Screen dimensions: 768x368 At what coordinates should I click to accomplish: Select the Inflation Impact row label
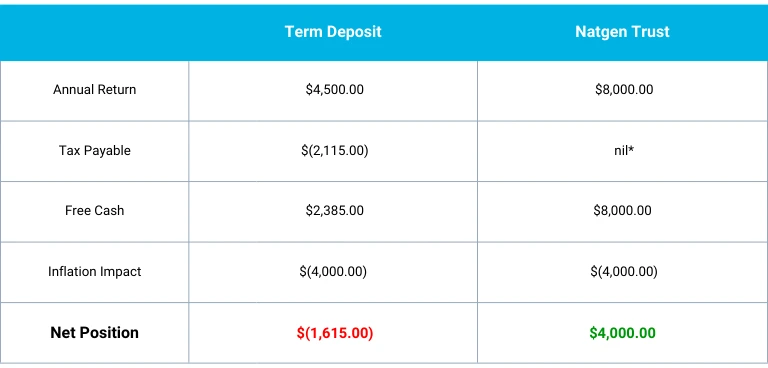[x=95, y=271]
